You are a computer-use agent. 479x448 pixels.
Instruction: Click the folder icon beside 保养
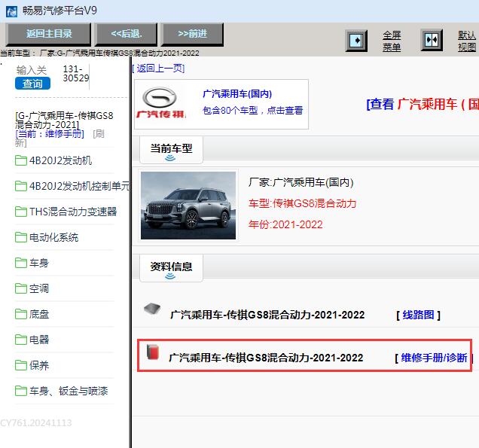point(21,365)
